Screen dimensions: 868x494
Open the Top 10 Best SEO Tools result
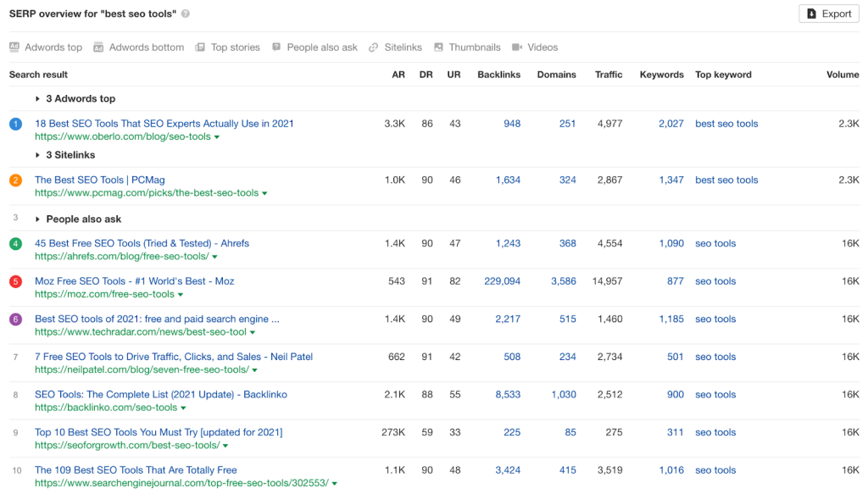tap(159, 432)
